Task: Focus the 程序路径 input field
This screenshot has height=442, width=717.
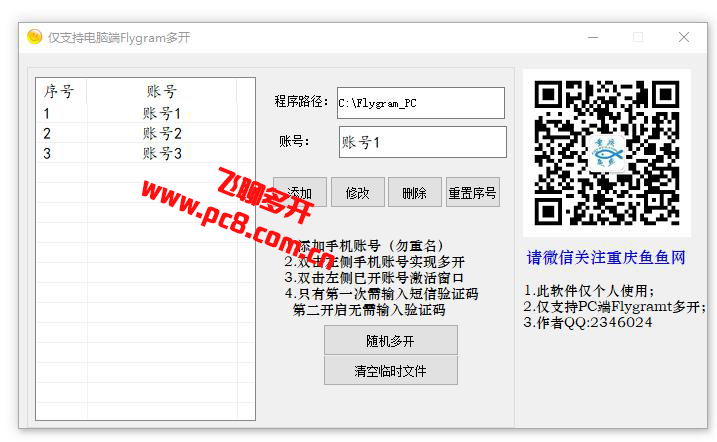Action: [x=421, y=103]
